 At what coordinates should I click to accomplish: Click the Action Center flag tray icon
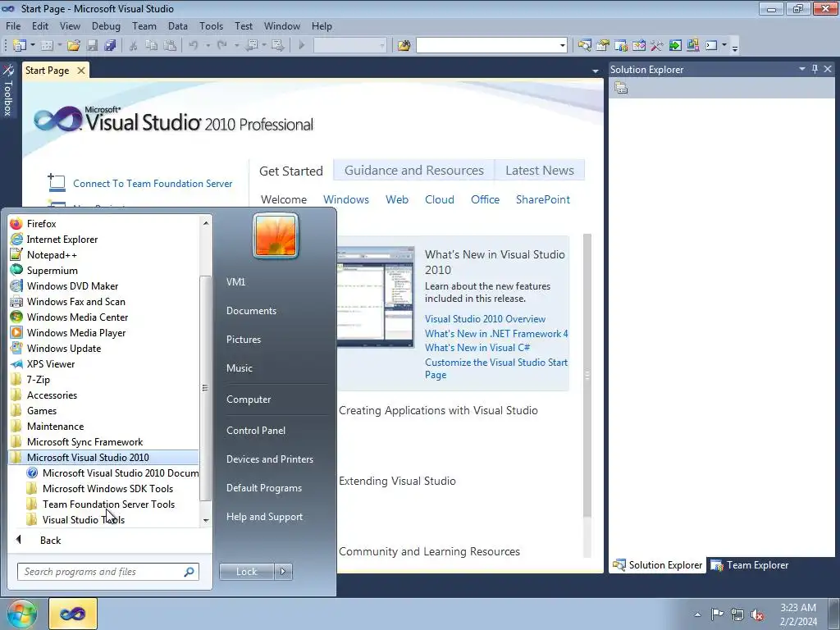pos(717,614)
